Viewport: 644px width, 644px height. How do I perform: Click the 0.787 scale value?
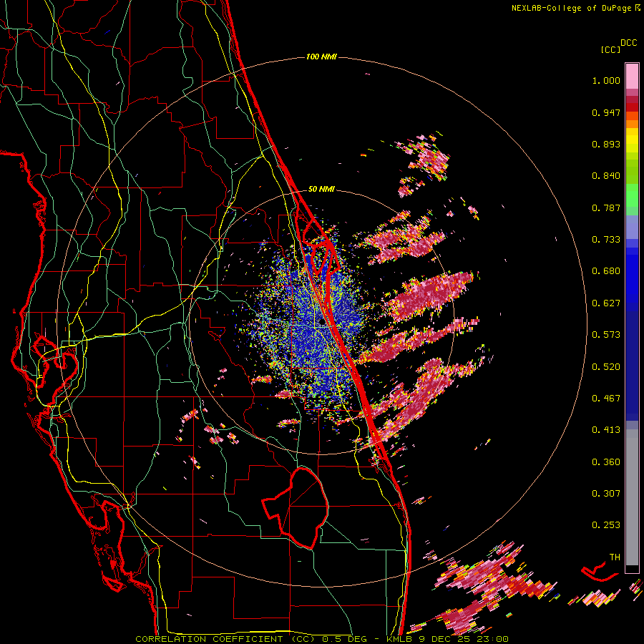tap(606, 208)
